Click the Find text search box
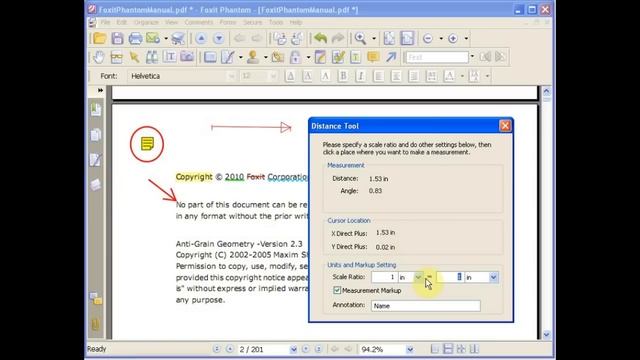The width and height of the screenshot is (640, 360). [437, 57]
